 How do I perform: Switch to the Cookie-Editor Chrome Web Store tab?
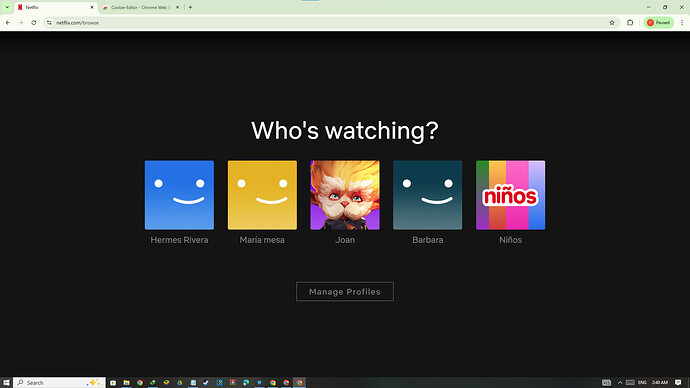pyautogui.click(x=140, y=7)
